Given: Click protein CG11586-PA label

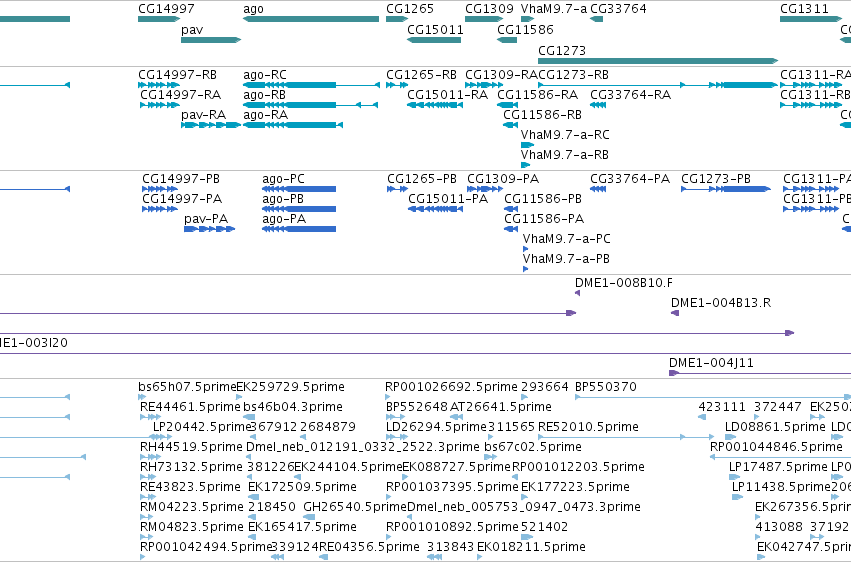Looking at the screenshot, I should click(x=544, y=219).
